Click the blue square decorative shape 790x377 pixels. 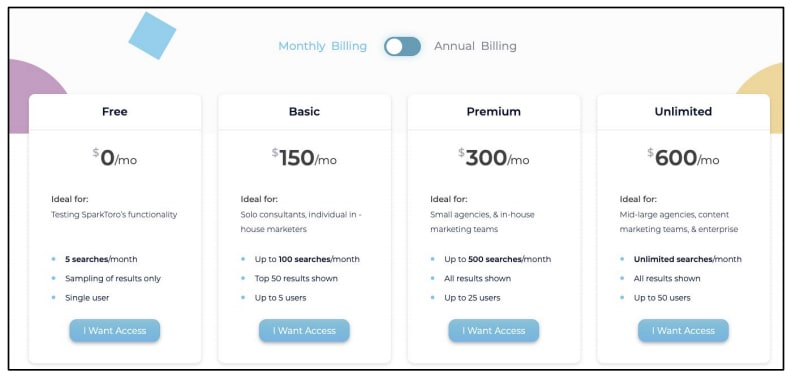click(x=152, y=35)
